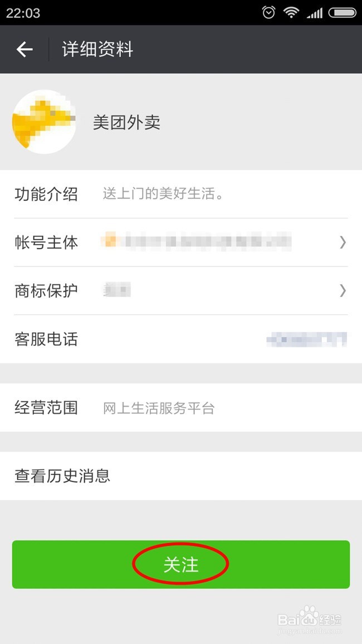Expand the 帐号主体 chevron arrow
This screenshot has height=644, width=362.
(x=343, y=243)
